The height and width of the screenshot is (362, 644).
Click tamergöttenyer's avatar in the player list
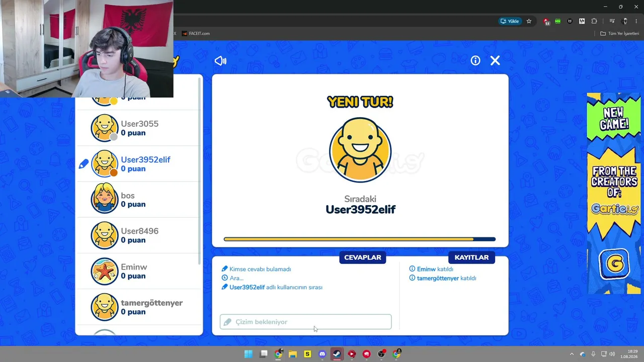click(105, 307)
